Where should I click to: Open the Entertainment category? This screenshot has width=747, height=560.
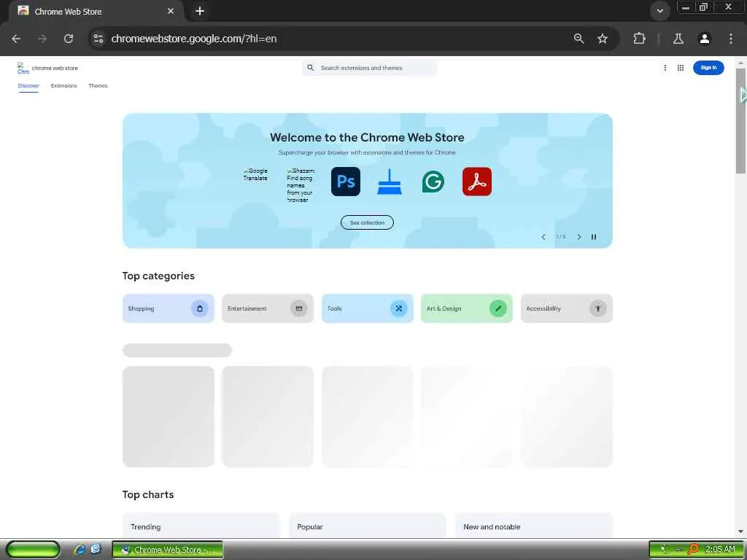tap(268, 308)
